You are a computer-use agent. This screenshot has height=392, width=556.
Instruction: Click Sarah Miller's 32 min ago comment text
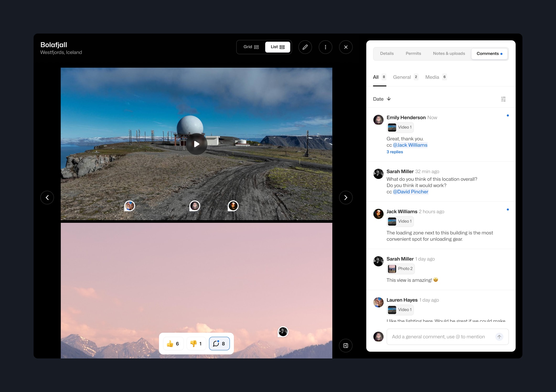[x=432, y=186]
